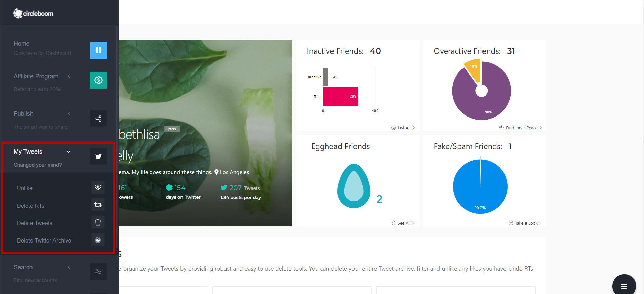
Task: Collapse the My Tweets menu chevron
Action: [x=69, y=152]
